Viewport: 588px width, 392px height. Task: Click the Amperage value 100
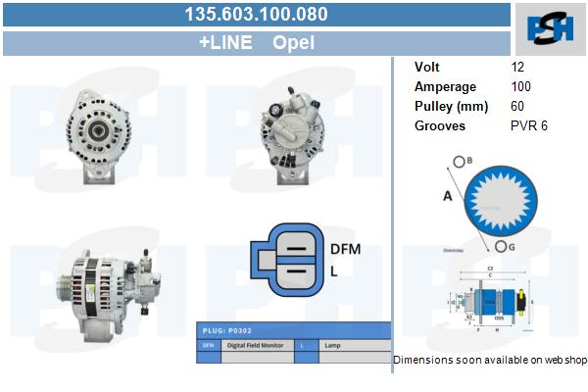(521, 86)
